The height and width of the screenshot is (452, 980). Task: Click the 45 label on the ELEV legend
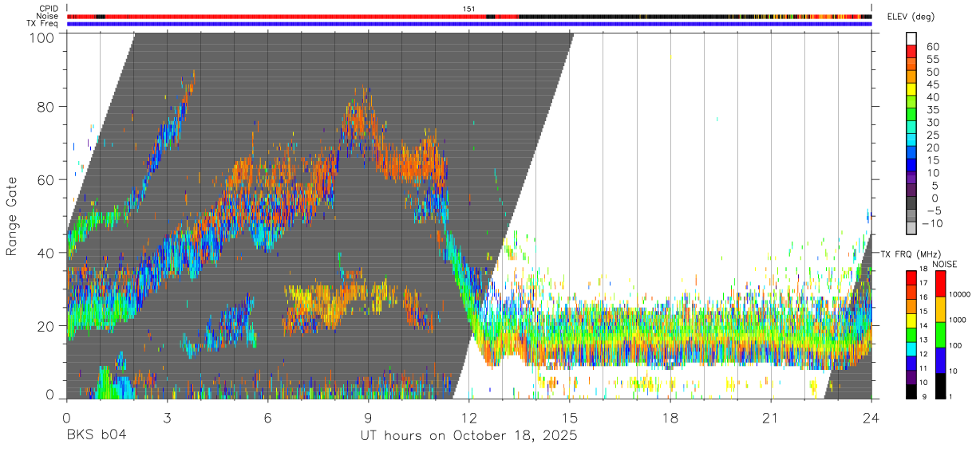933,85
